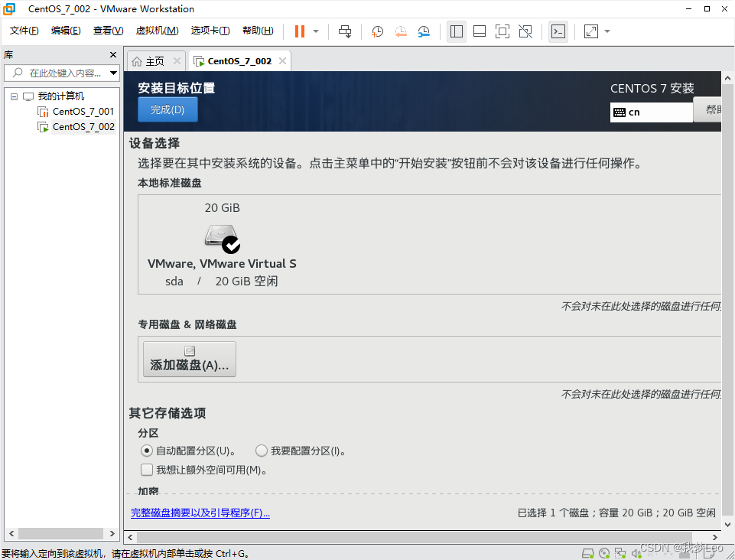The image size is (735, 560).
Task: Toggle the library sidebar view
Action: click(456, 31)
